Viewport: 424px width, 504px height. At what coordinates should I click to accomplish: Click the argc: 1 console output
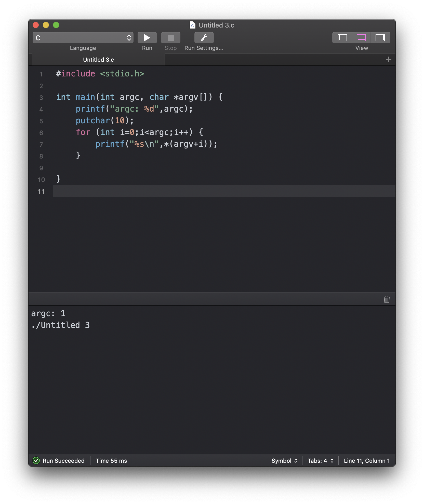point(48,313)
